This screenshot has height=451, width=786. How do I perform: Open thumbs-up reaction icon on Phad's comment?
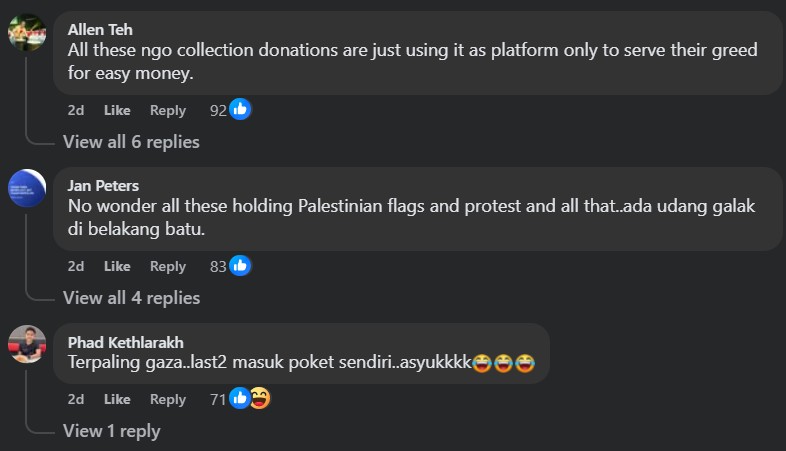point(240,399)
